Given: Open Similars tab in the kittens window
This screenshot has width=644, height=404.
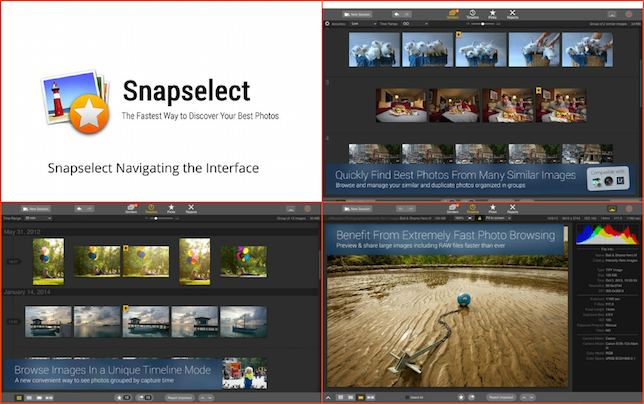Looking at the screenshot, I should click(453, 14).
